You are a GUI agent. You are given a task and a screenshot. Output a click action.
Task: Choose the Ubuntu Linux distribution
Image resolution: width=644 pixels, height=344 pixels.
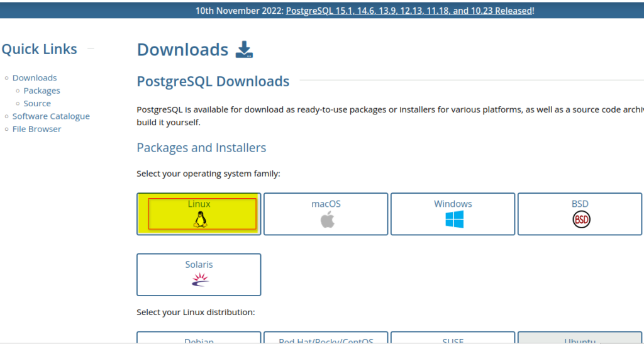579,338
